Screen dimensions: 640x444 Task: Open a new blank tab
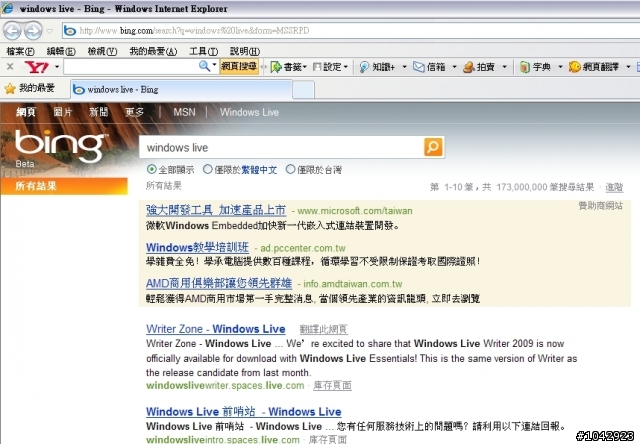pos(303,90)
